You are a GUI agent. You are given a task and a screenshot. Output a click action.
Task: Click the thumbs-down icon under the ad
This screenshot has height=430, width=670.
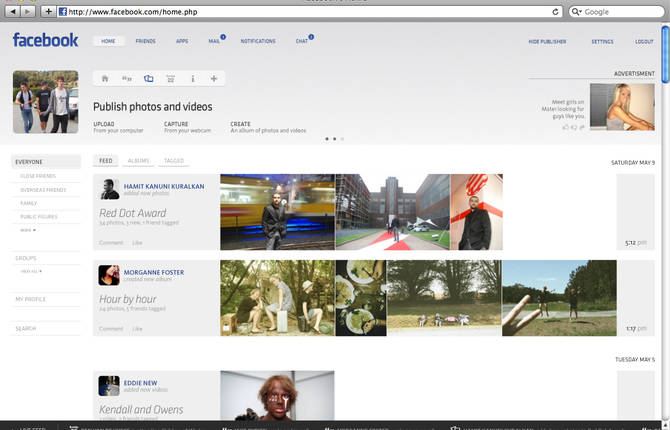574,127
